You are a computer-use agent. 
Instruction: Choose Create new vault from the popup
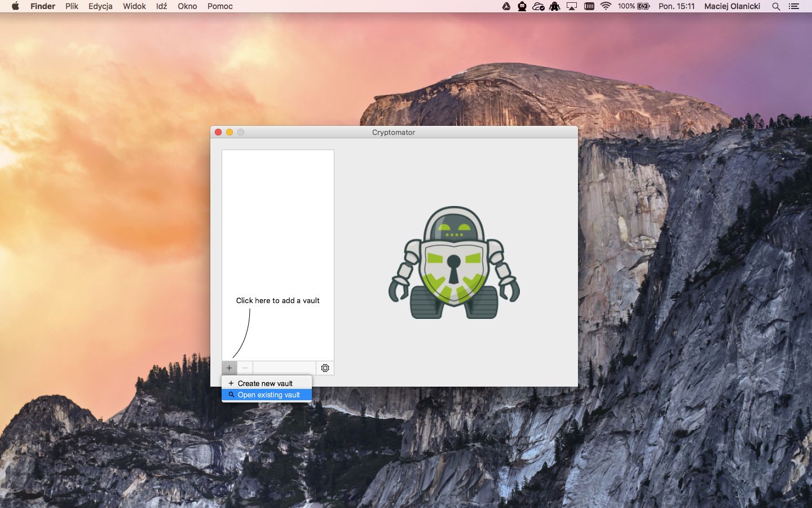coord(267,383)
